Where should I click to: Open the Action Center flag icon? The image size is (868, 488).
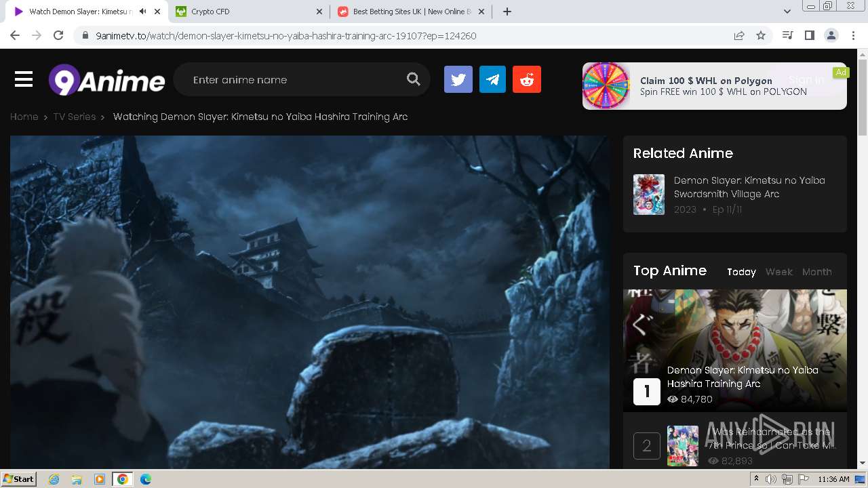click(804, 479)
